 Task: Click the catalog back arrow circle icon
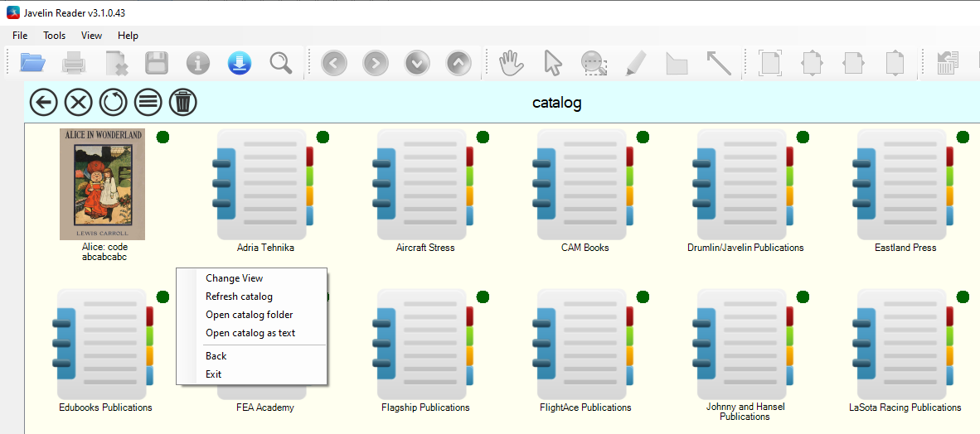(x=43, y=103)
